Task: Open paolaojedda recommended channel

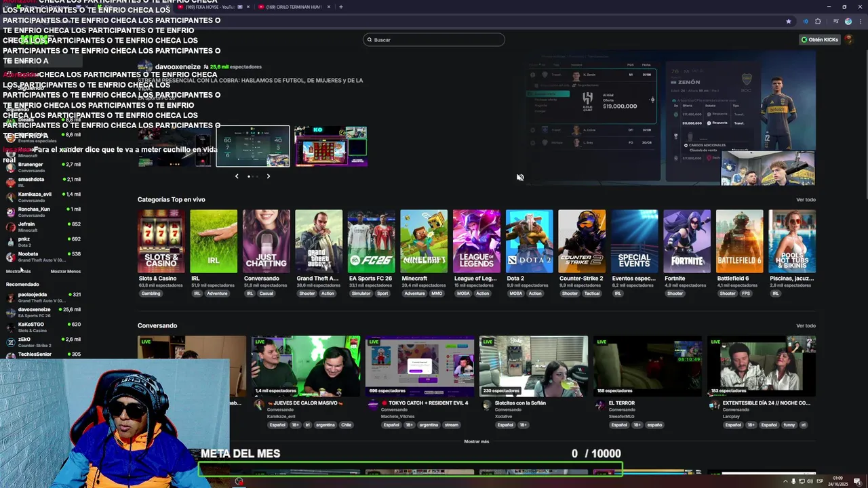Action: pyautogui.click(x=43, y=297)
